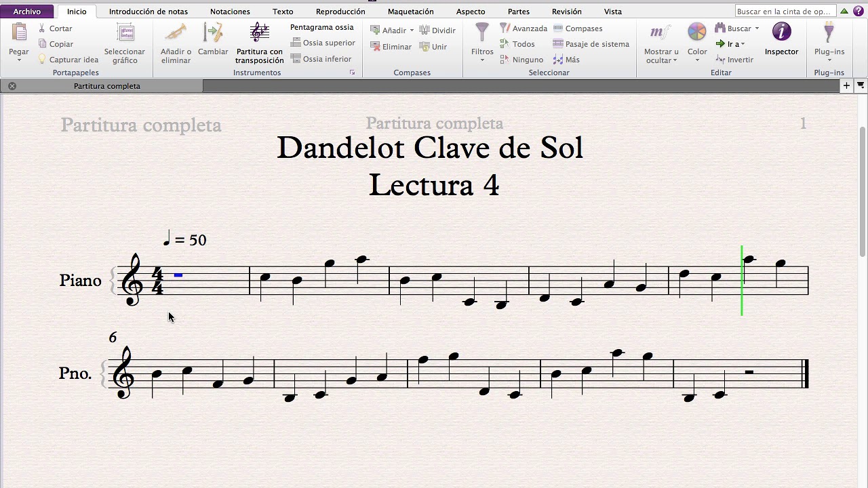This screenshot has width=868, height=488.
Task: Click Ossia superior button
Action: tap(323, 43)
